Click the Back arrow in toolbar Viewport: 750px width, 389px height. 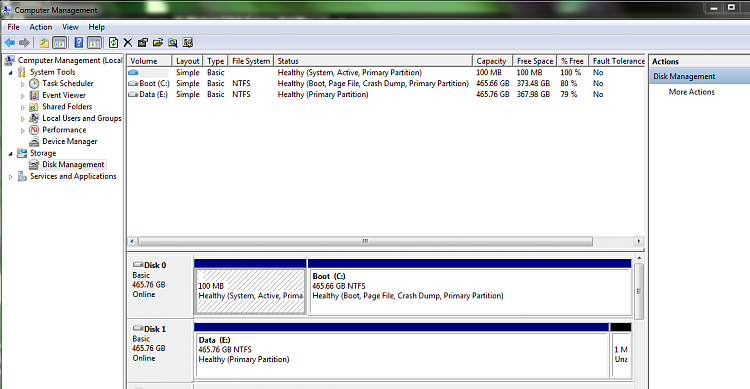[x=10, y=43]
